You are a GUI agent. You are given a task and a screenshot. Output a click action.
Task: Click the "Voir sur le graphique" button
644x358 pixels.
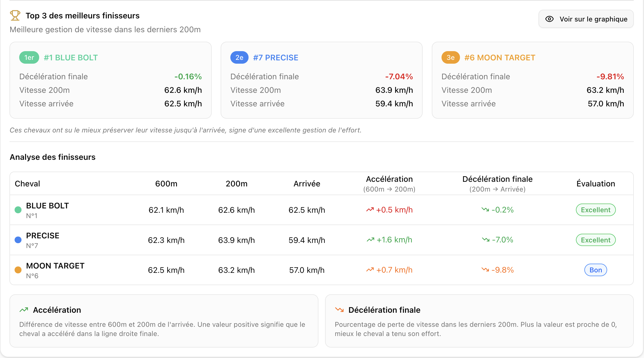click(586, 19)
